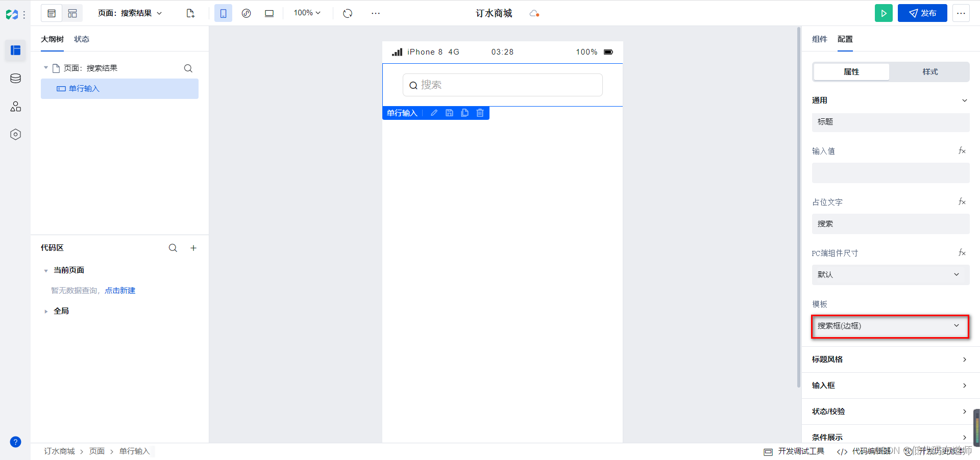Open the top-right more menu
Viewport: 980px width, 460px height.
[x=961, y=13]
